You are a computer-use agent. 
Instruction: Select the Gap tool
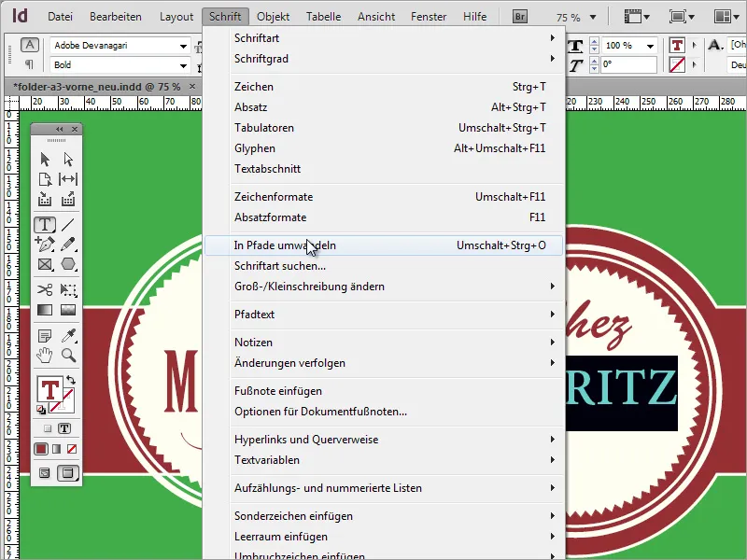tap(68, 179)
